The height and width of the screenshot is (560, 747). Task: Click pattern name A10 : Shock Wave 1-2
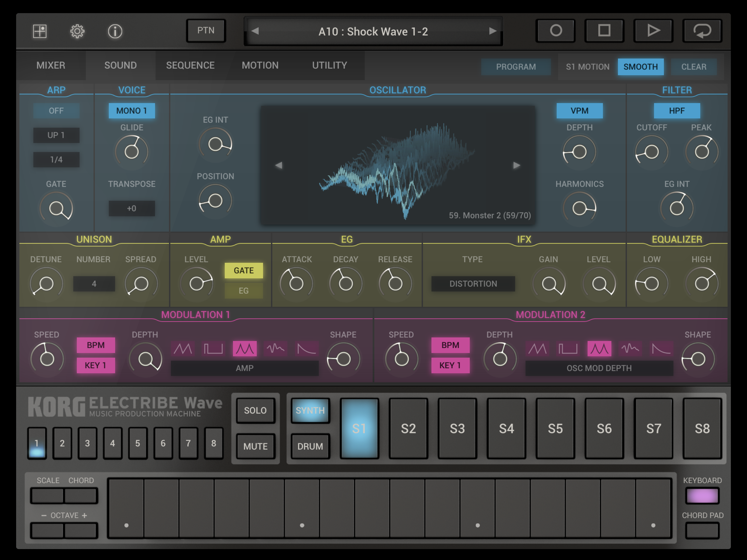pyautogui.click(x=373, y=31)
